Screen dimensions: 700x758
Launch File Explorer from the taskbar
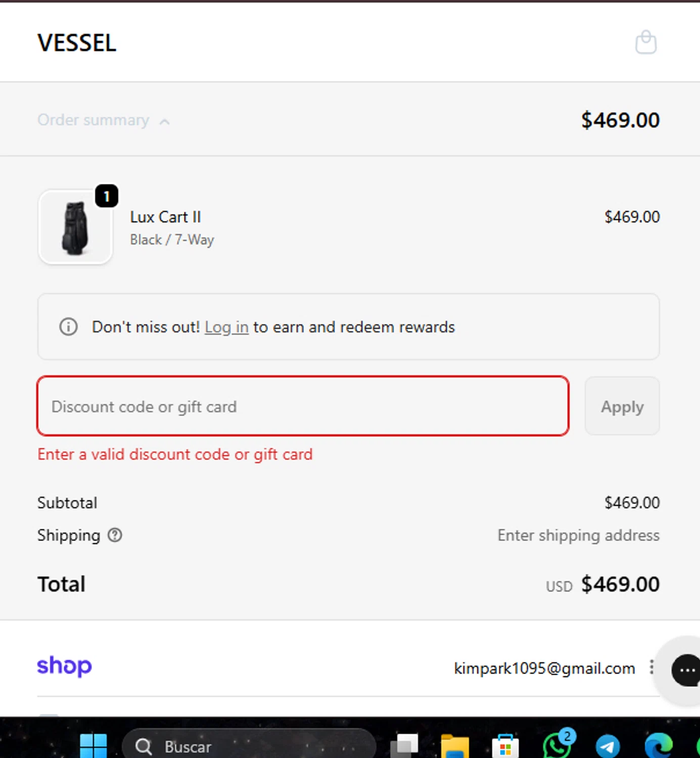point(454,746)
